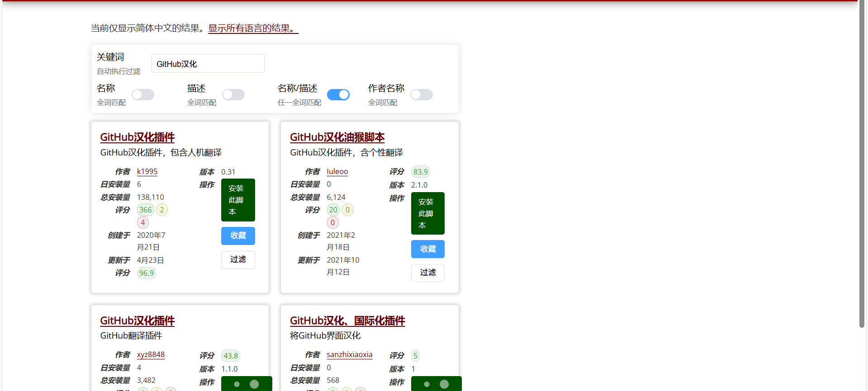
Task: Click 收藏 on k1995 script card
Action: click(238, 236)
